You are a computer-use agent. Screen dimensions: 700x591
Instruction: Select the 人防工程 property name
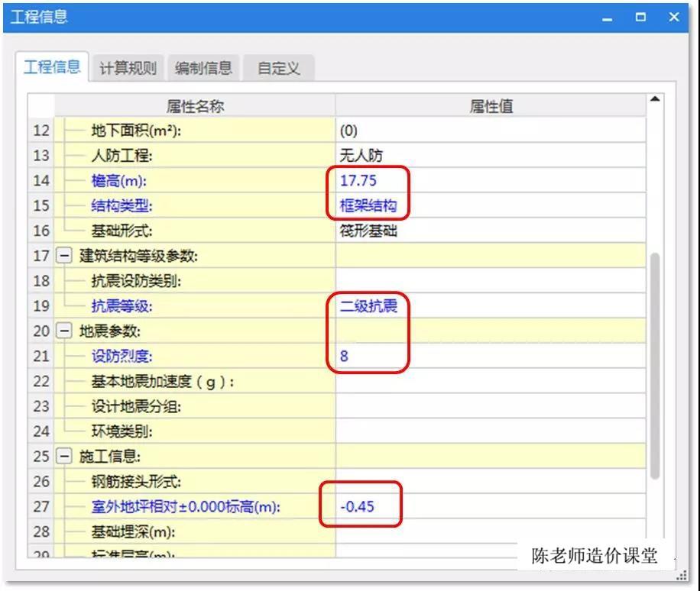point(122,155)
